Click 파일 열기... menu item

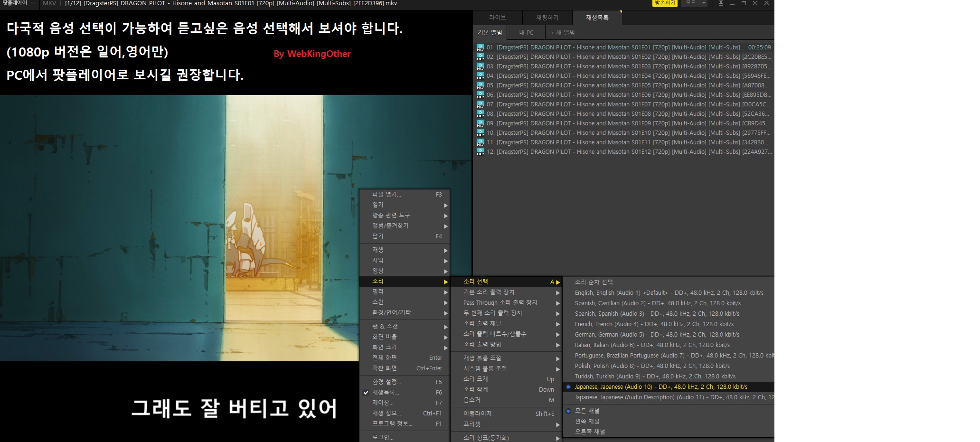405,195
